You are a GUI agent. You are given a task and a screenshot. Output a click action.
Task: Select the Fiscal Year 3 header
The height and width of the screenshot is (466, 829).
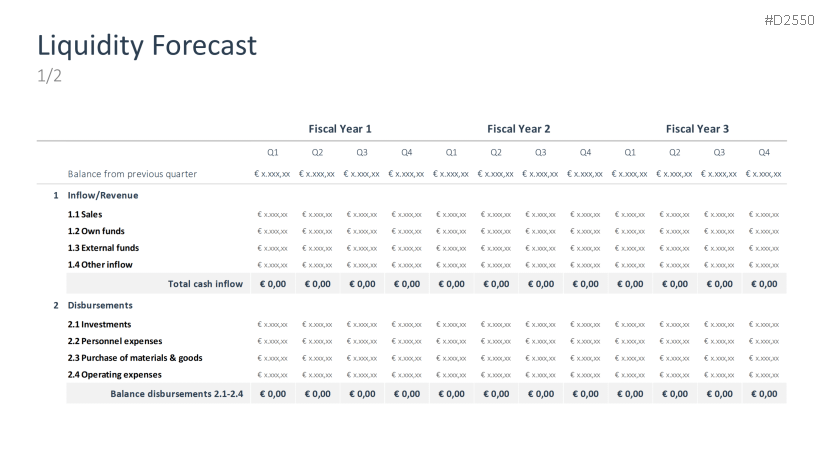click(x=697, y=129)
